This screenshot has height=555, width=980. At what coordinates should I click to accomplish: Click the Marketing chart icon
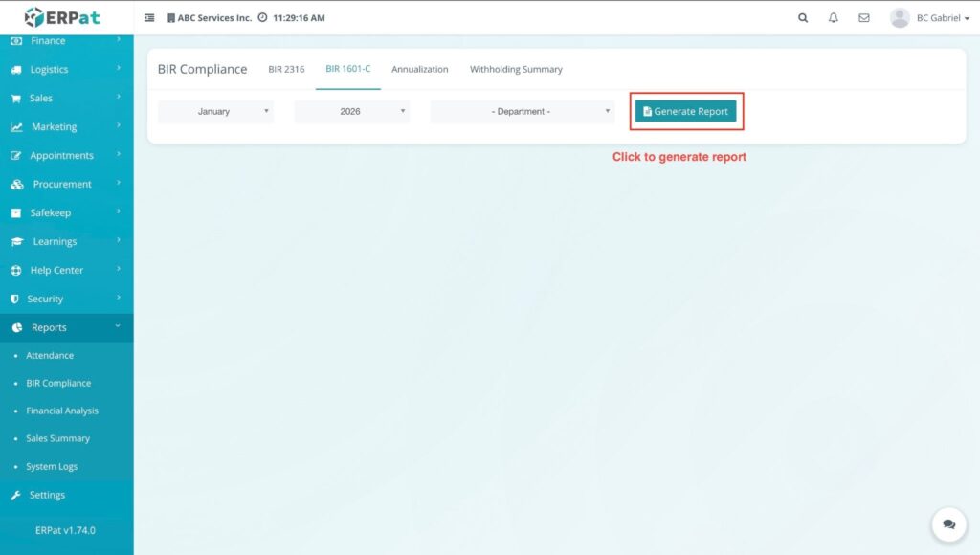point(17,127)
